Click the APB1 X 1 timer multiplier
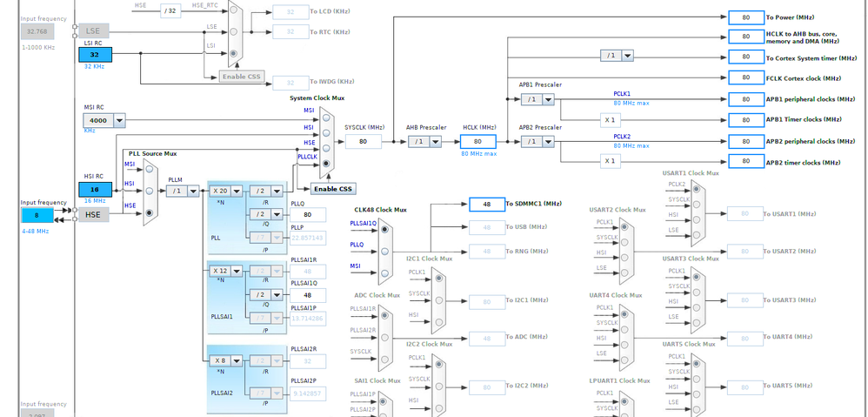 pos(610,119)
